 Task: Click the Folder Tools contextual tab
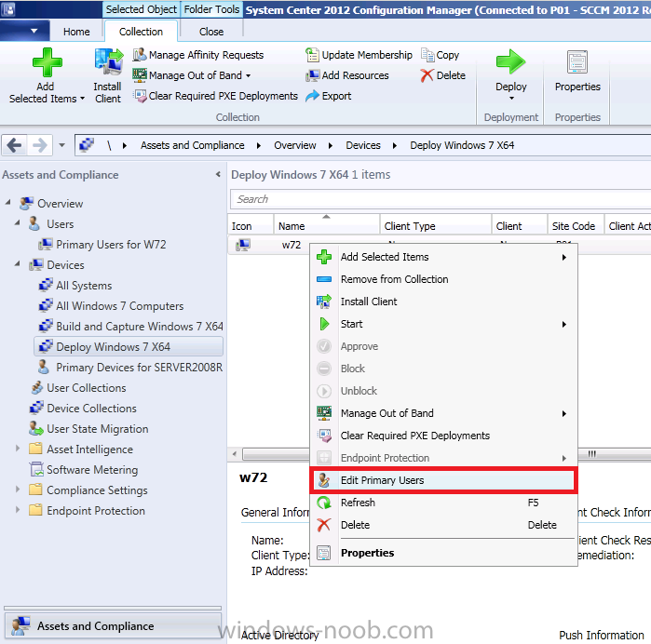[211, 9]
